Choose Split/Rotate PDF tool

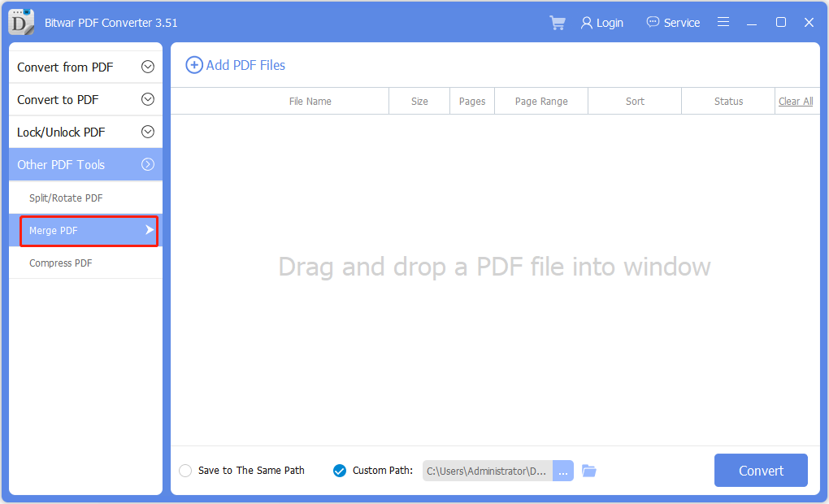pyautogui.click(x=66, y=198)
